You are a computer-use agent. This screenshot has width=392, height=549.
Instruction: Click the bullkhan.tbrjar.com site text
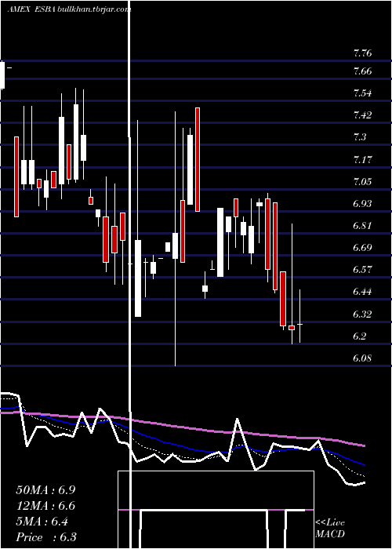[94, 9]
